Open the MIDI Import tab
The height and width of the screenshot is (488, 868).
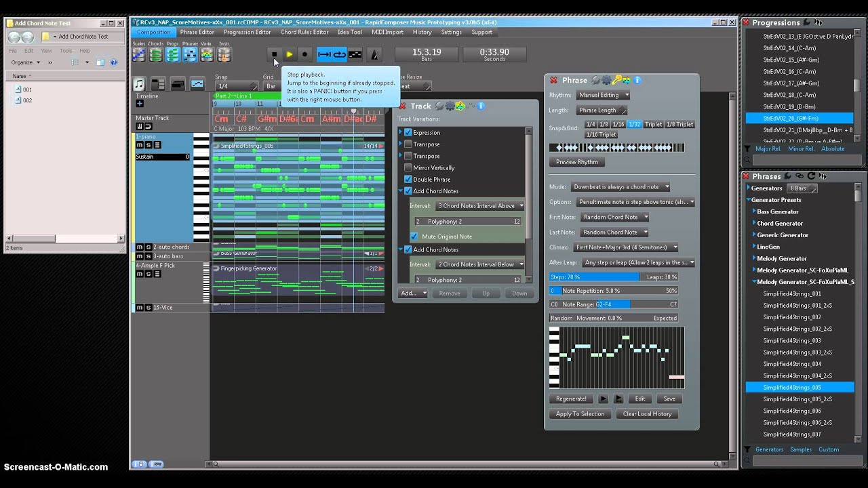click(387, 32)
